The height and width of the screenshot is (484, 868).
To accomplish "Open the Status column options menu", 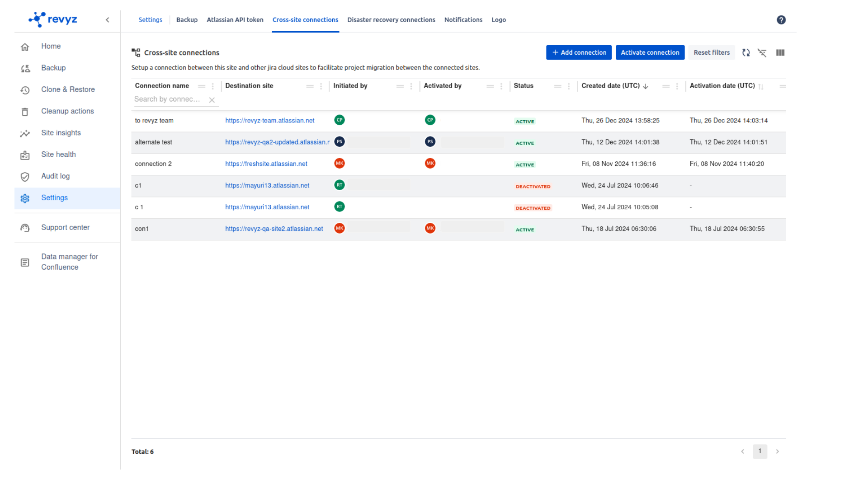I will coord(569,86).
